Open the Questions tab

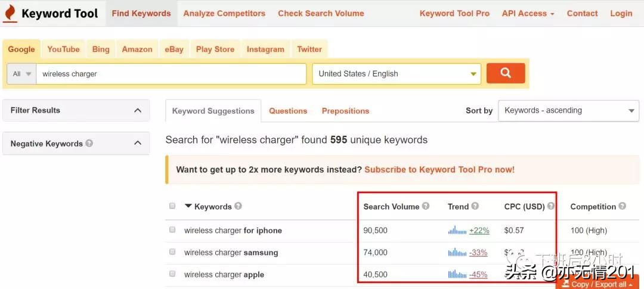point(288,111)
